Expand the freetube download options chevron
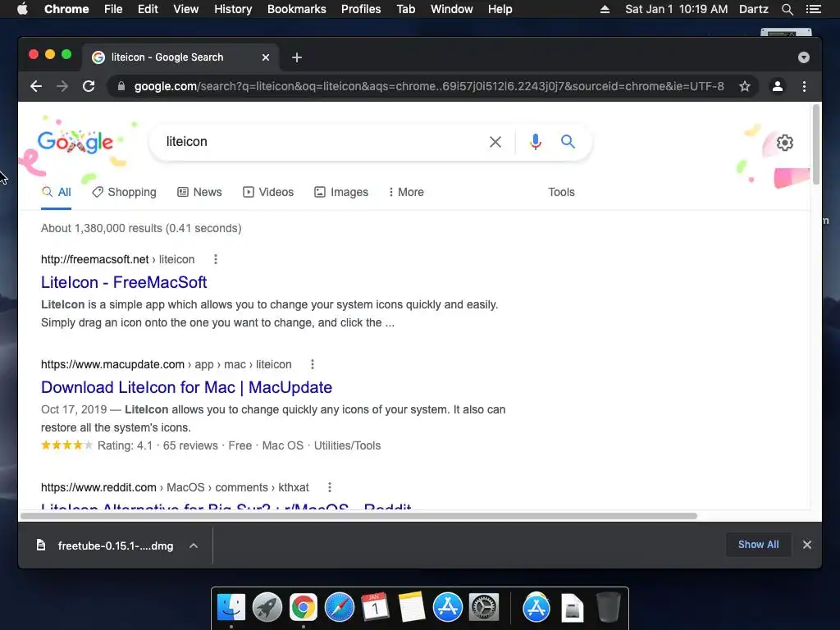Image resolution: width=840 pixels, height=630 pixels. 194,546
